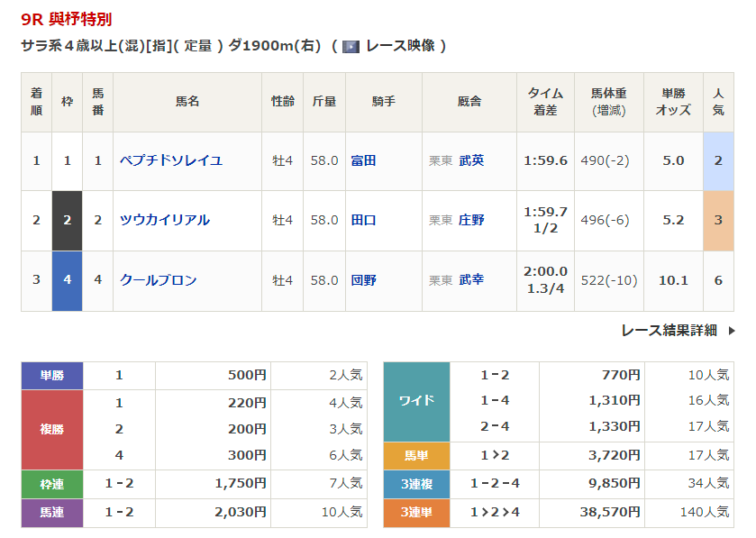Play the race video icon

pyautogui.click(x=351, y=46)
